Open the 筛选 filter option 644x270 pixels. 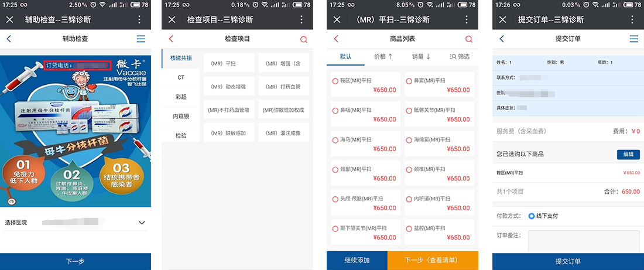point(460,57)
